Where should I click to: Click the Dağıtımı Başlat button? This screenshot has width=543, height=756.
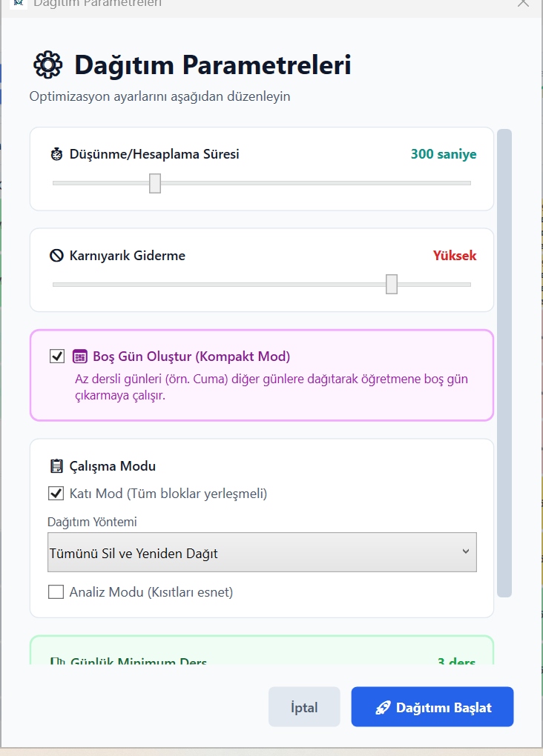(x=432, y=706)
